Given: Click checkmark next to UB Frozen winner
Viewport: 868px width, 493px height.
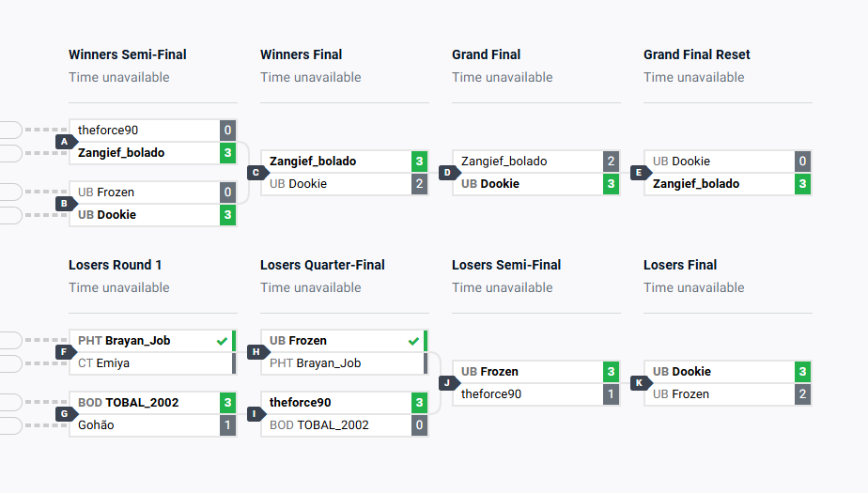Looking at the screenshot, I should tap(413, 341).
